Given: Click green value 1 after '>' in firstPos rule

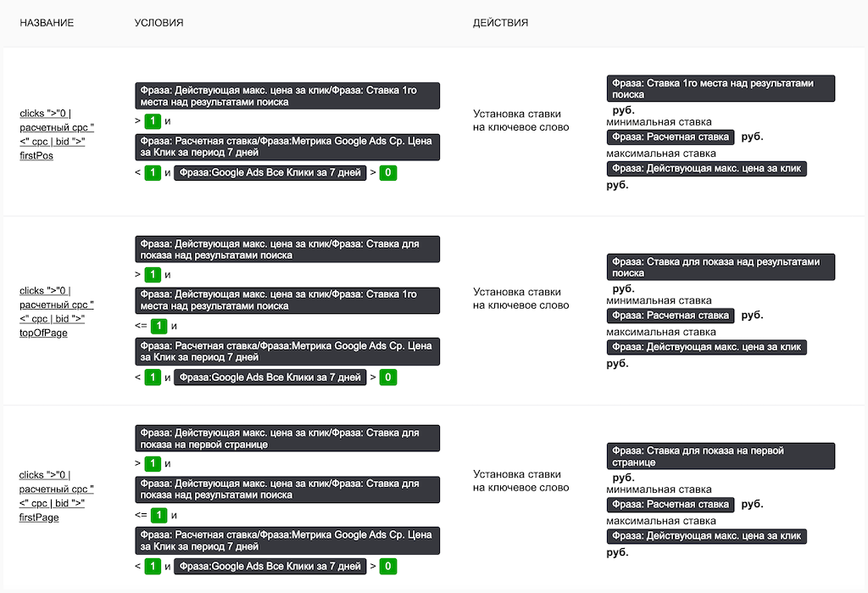Looking at the screenshot, I should [153, 121].
